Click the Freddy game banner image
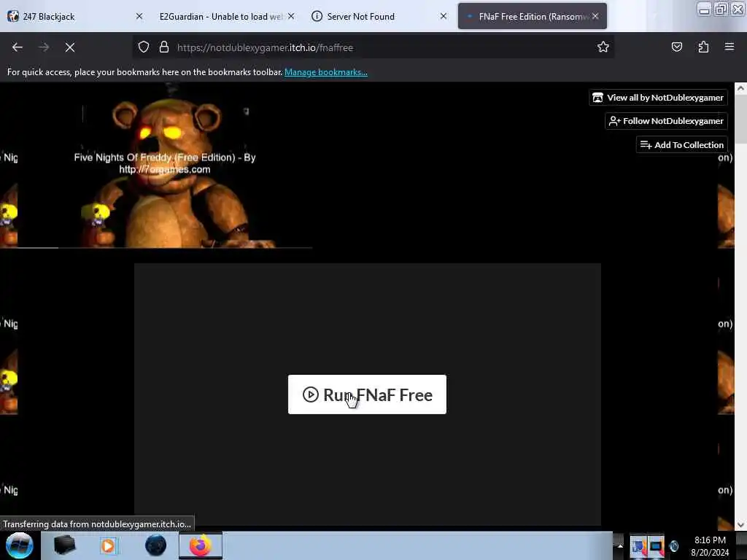 [164, 166]
